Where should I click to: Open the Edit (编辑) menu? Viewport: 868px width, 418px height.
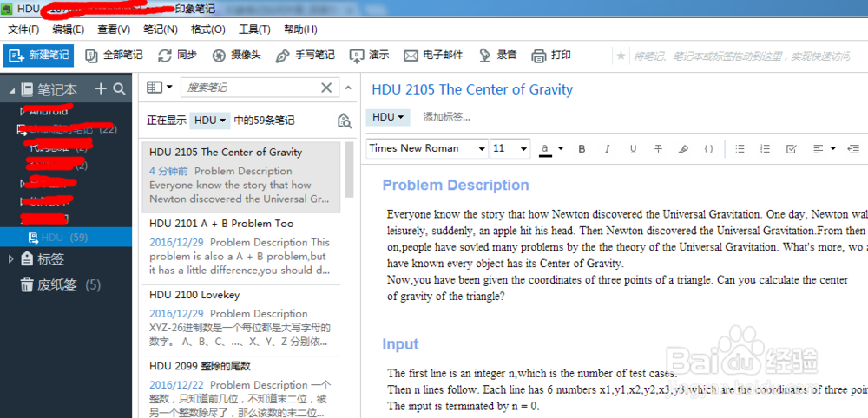point(68,29)
